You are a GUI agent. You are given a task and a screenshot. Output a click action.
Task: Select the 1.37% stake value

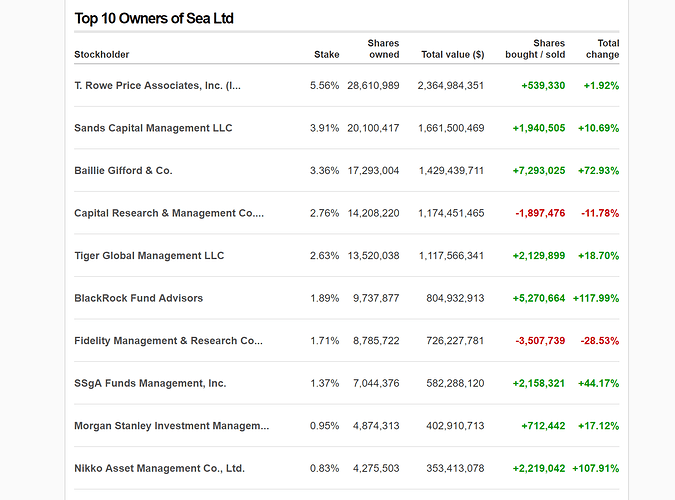[x=325, y=384]
